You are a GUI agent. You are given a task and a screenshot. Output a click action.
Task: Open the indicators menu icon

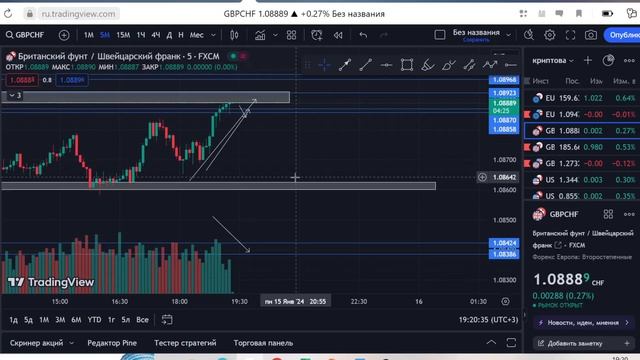tap(260, 36)
